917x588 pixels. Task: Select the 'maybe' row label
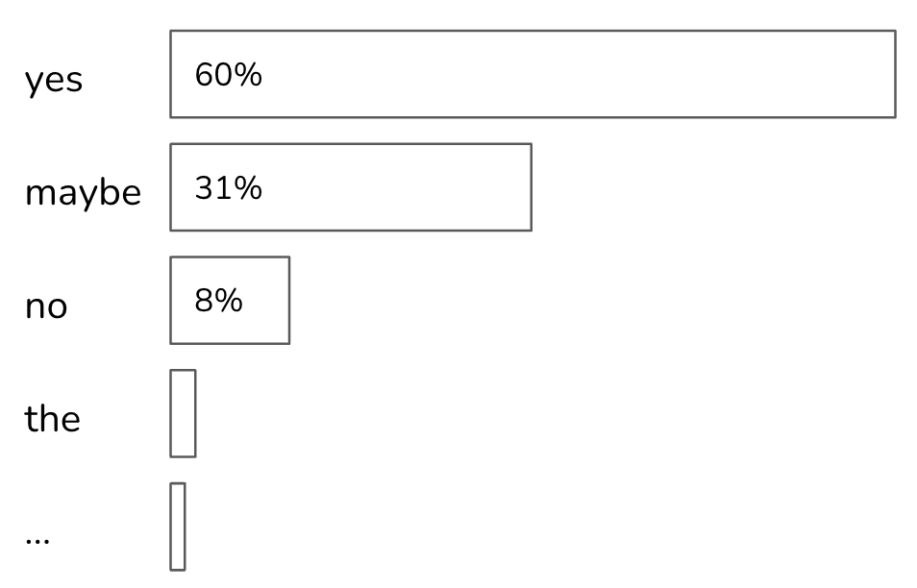[83, 192]
